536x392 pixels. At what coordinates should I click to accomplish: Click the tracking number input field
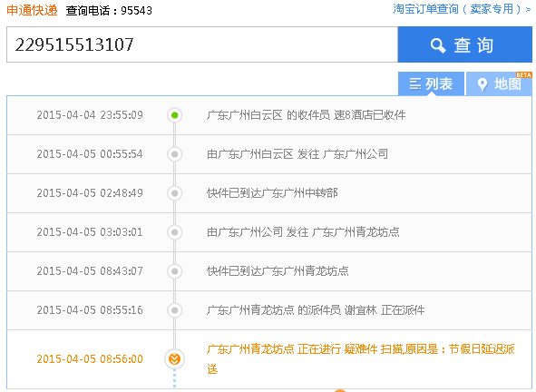202,44
